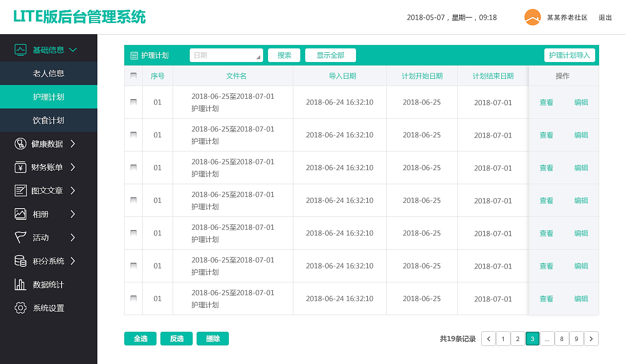Screen dimensions: 626x364
Task: Click the 健康数据 (health data) sidebar icon
Action: point(20,144)
